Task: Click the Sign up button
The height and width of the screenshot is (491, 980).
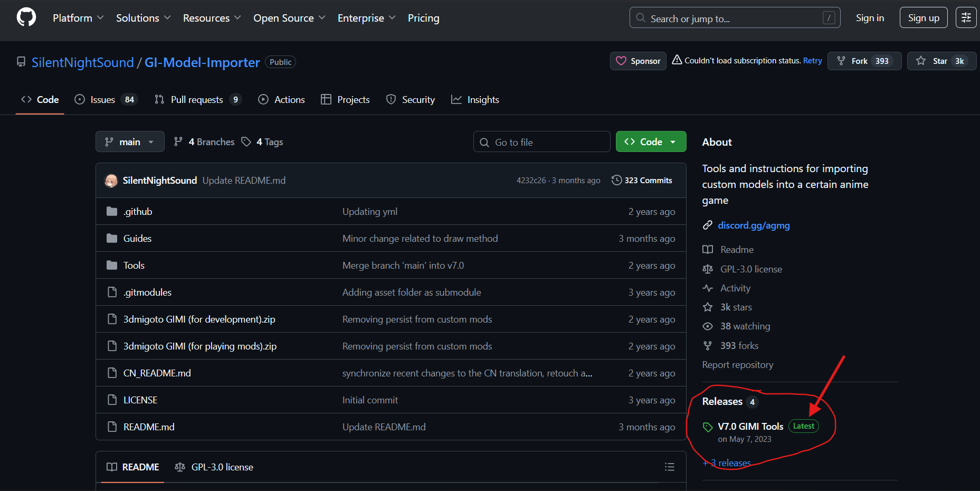Action: click(x=924, y=18)
